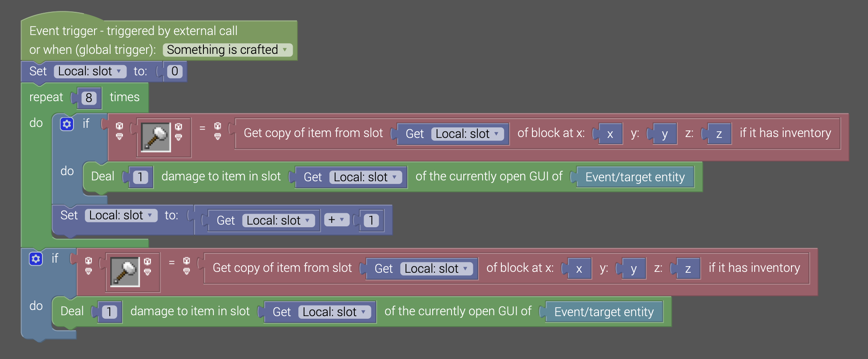Click 'Get copy of item from slot' in the loop's if condition

313,133
